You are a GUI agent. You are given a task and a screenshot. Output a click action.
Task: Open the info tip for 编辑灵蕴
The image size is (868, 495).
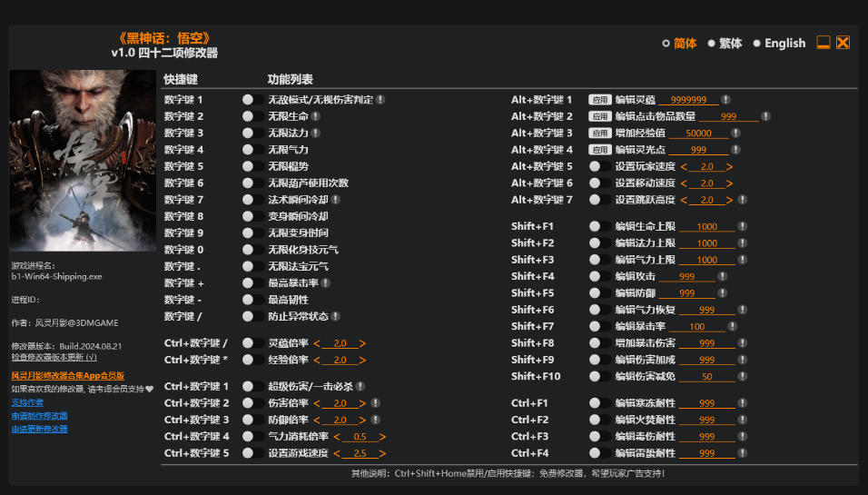[725, 100]
